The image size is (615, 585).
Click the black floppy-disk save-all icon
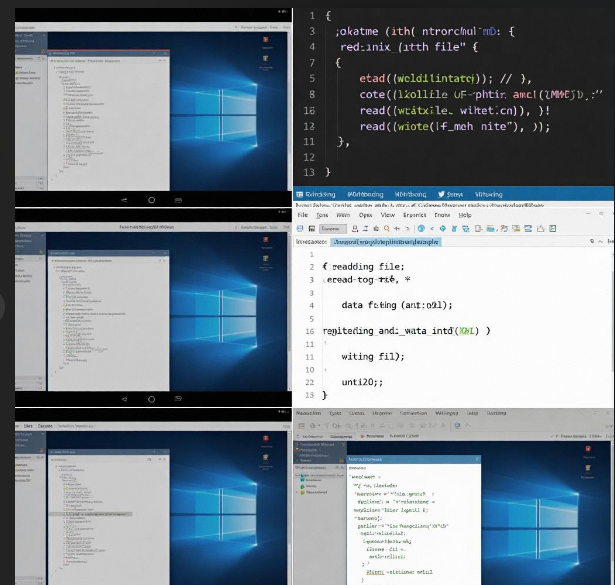point(312,229)
